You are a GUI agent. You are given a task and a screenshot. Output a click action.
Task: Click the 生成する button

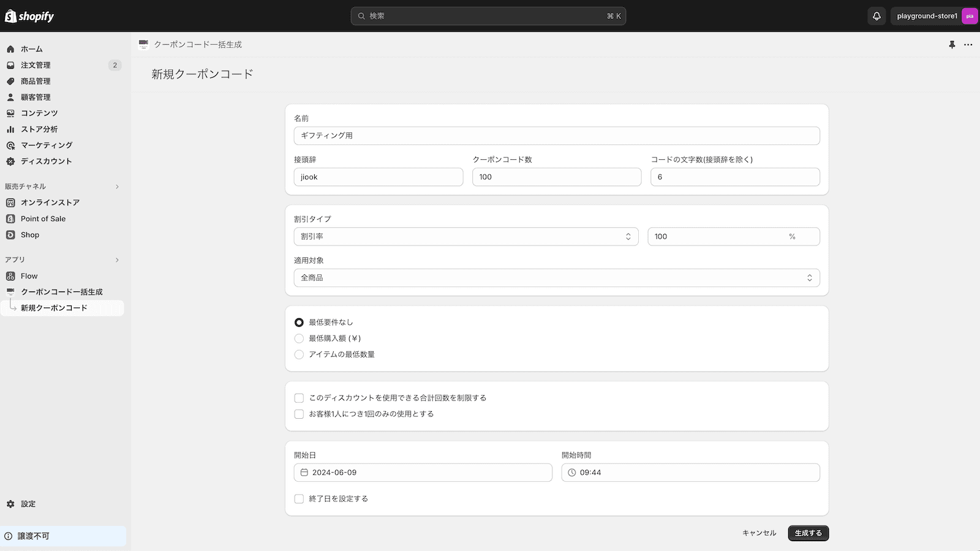pos(808,533)
